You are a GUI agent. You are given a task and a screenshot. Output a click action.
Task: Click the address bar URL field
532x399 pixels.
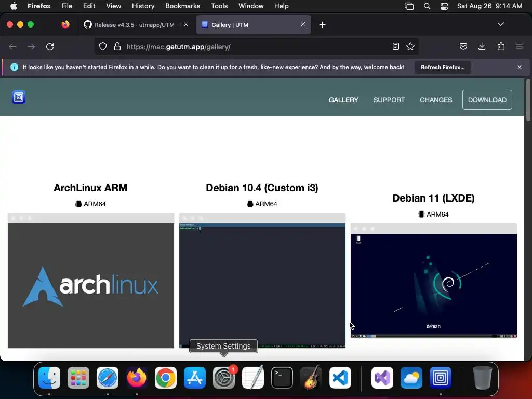click(x=258, y=47)
